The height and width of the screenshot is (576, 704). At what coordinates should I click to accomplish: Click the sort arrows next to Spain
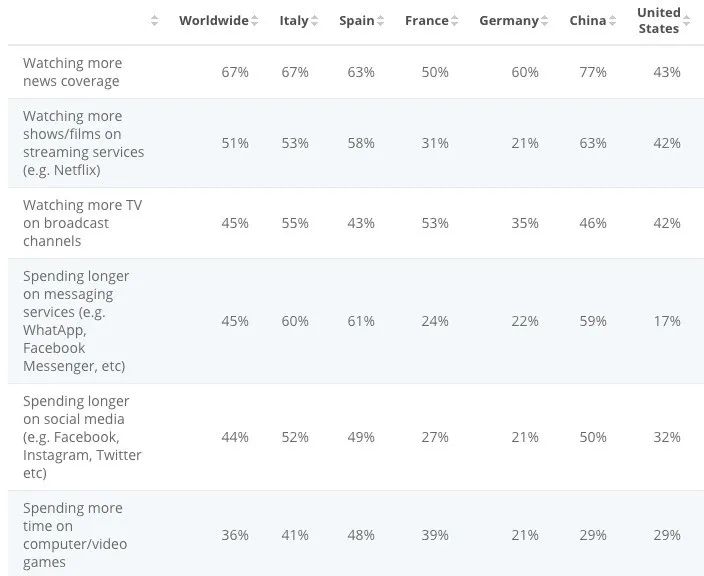coord(381,21)
